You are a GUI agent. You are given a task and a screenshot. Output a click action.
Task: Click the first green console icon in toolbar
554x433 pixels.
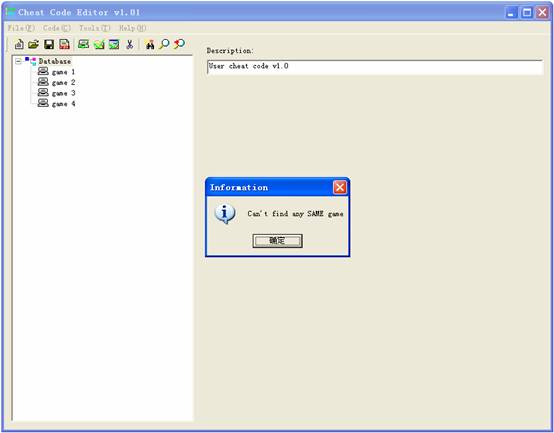(x=83, y=45)
